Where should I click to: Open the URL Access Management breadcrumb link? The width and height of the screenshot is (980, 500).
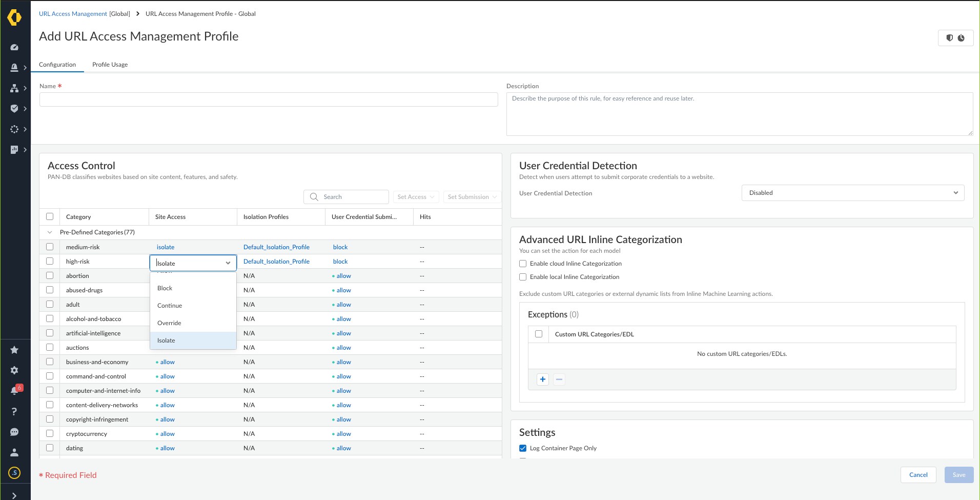tap(73, 14)
